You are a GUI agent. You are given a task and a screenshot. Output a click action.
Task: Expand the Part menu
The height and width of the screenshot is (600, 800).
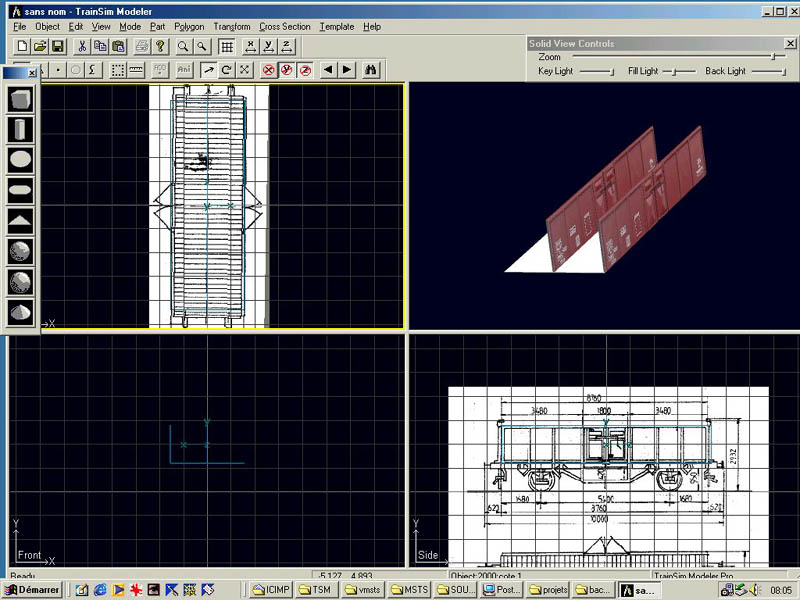[x=158, y=27]
